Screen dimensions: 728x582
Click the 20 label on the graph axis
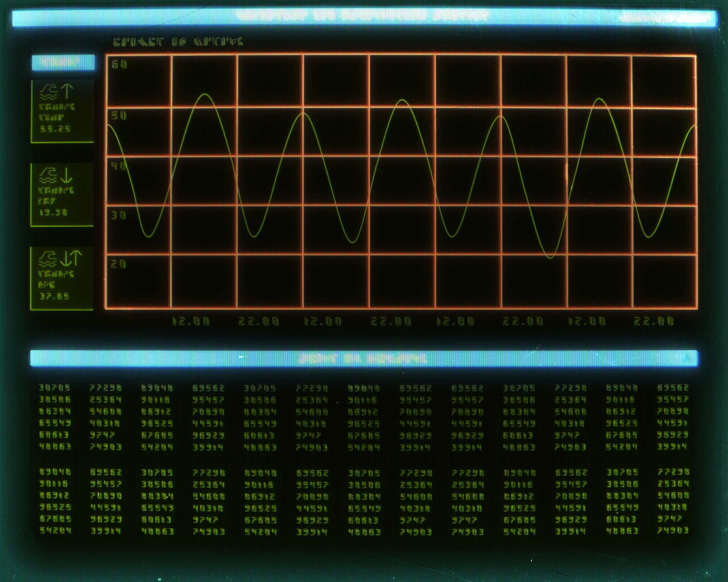point(118,264)
